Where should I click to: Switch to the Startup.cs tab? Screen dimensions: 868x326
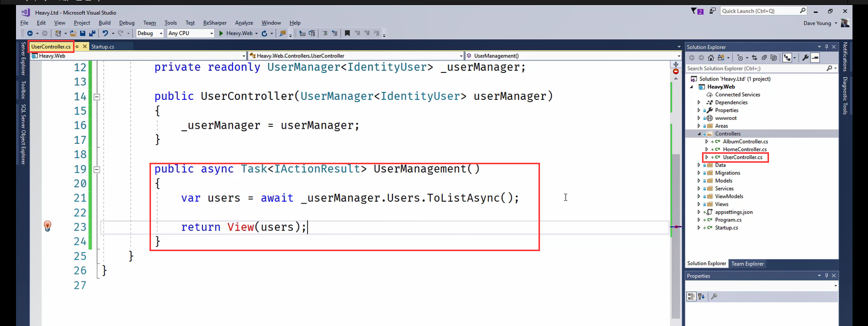(x=102, y=47)
